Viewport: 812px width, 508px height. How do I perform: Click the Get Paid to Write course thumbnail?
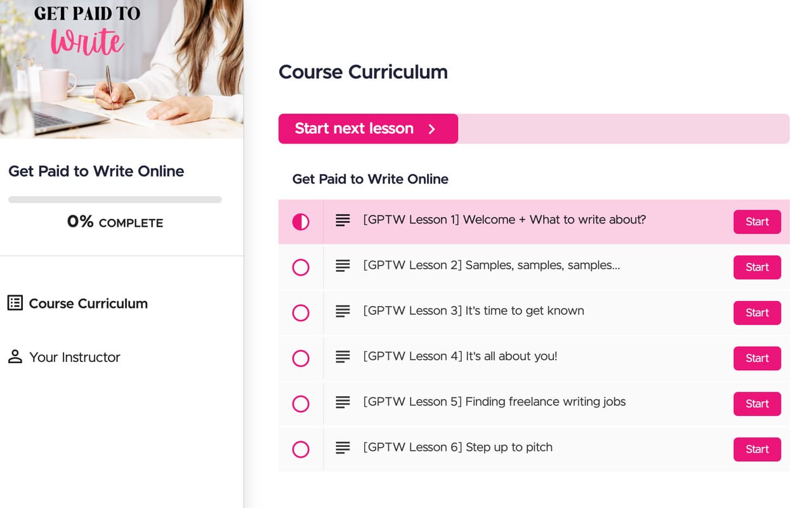(x=122, y=70)
